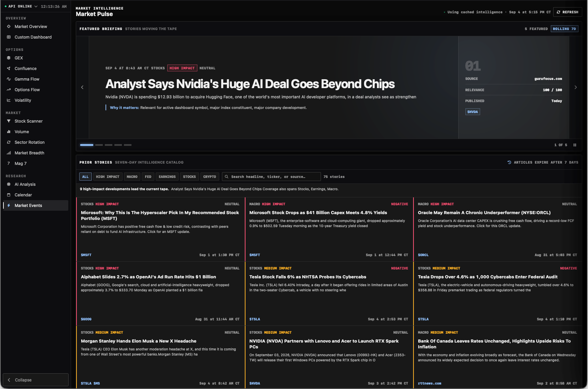Jump to first carousel slide indicator

[87, 145]
